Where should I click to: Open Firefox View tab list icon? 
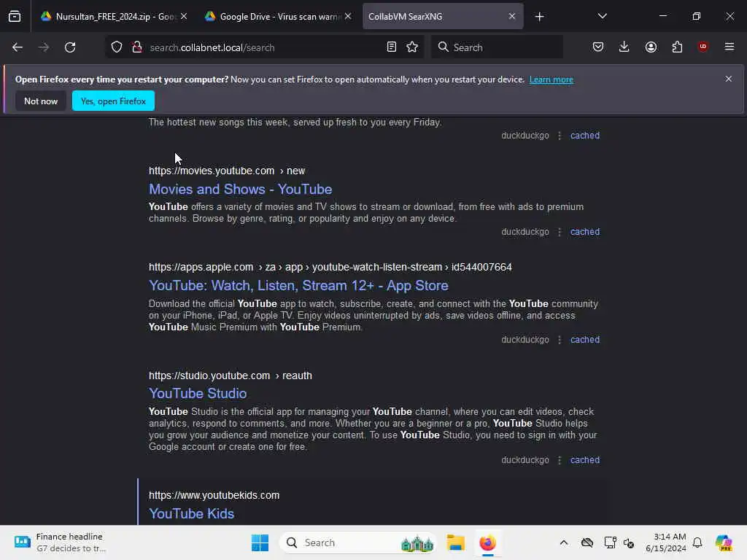click(15, 16)
